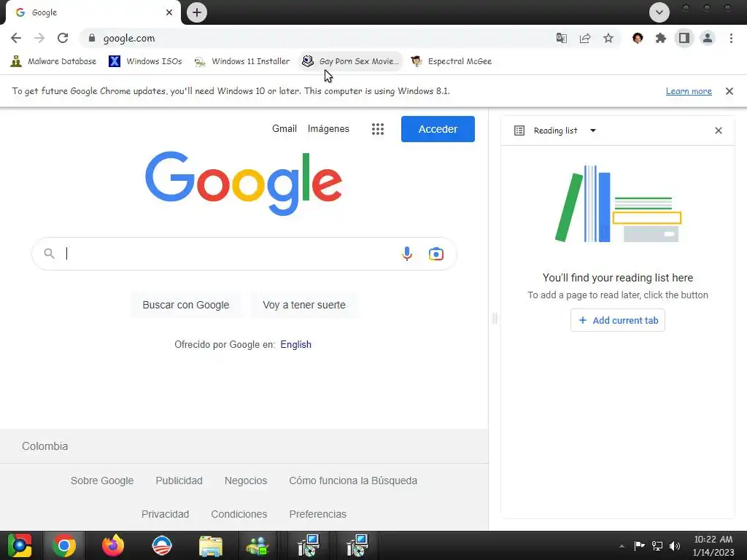The image size is (747, 560).
Task: Show hidden tray icons arrow
Action: pyautogui.click(x=622, y=546)
